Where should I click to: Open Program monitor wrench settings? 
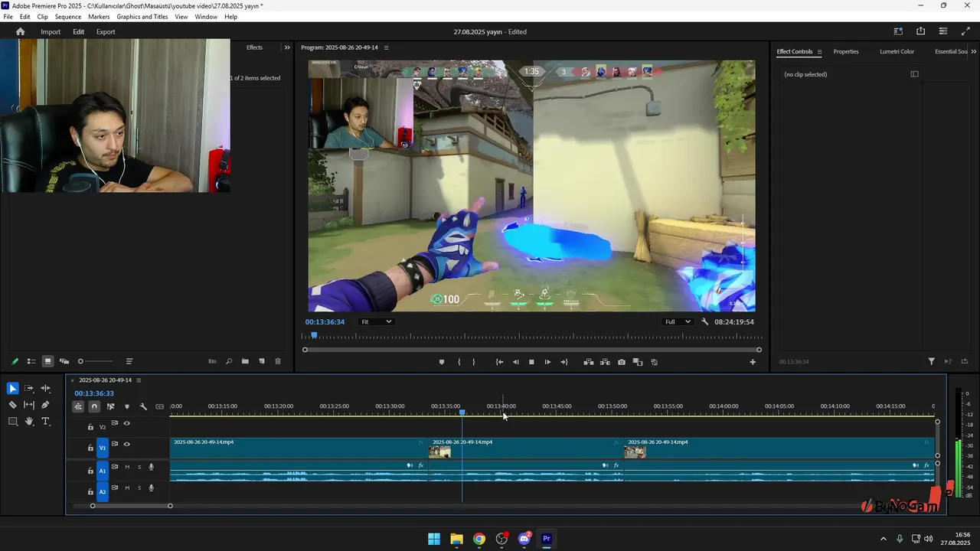705,322
